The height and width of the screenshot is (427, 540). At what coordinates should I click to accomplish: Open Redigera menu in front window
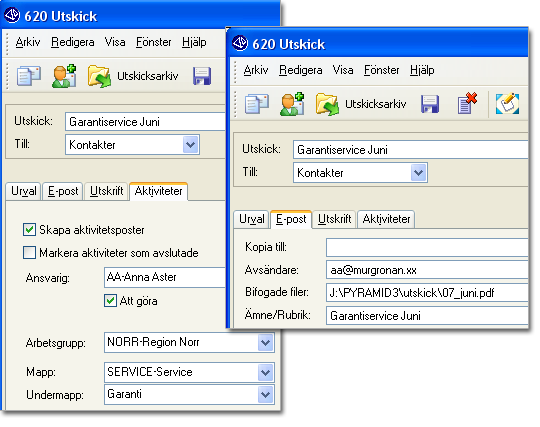tap(301, 70)
